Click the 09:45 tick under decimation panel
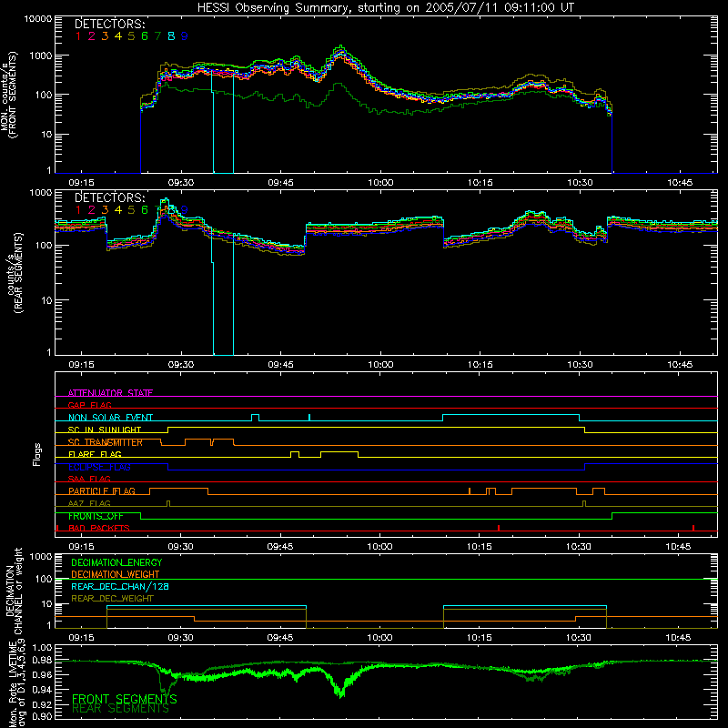 [x=280, y=638]
